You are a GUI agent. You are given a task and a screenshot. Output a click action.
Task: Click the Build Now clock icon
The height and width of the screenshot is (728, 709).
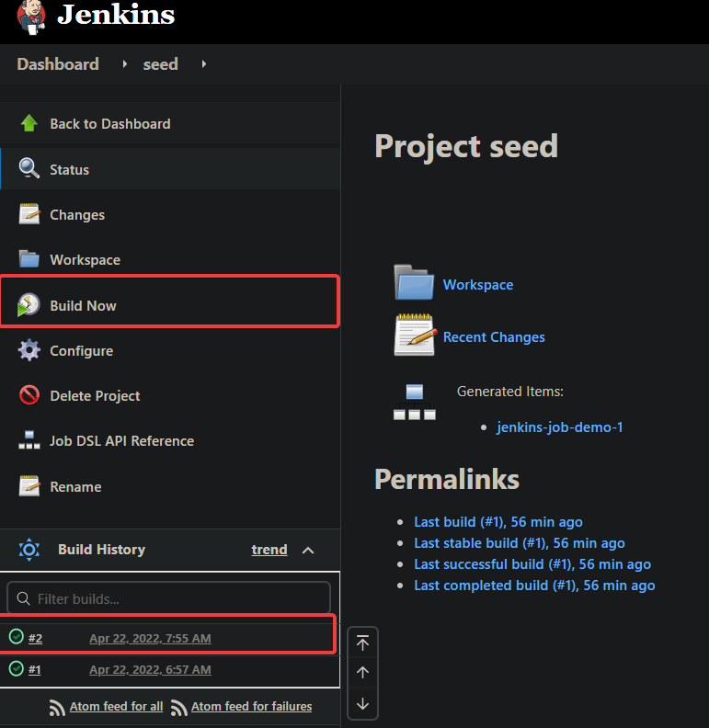pyautogui.click(x=29, y=305)
